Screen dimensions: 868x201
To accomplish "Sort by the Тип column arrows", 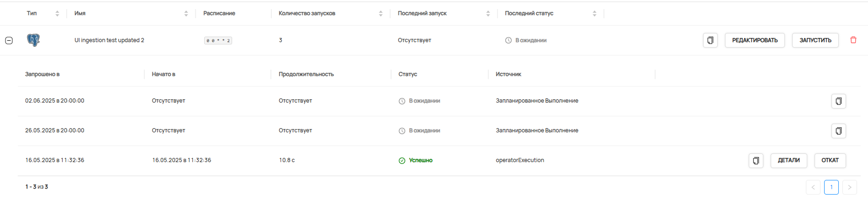I will point(57,14).
